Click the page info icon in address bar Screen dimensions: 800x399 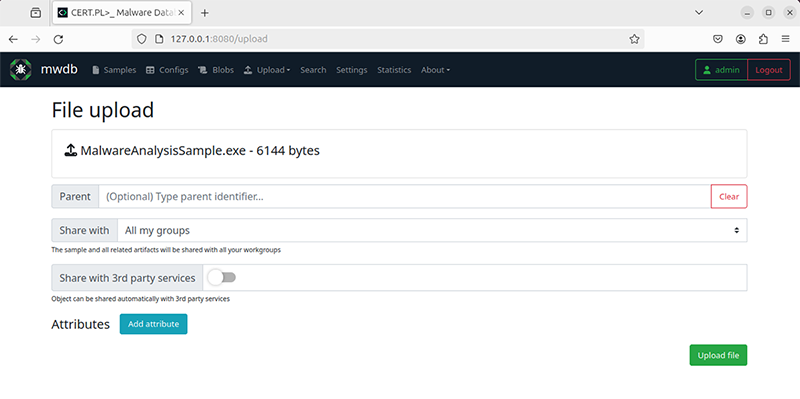[159, 39]
